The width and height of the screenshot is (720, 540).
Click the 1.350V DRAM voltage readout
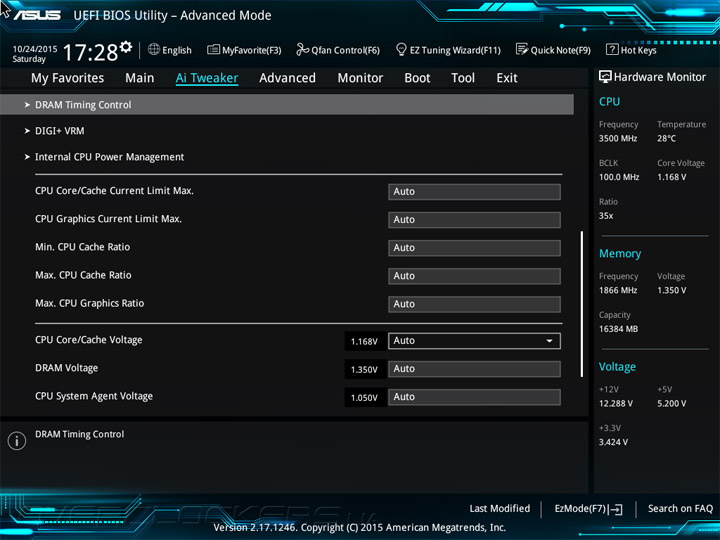(x=364, y=370)
